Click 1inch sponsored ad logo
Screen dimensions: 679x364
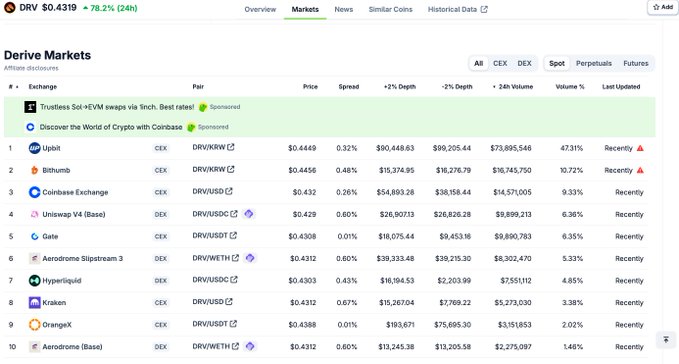(30, 107)
